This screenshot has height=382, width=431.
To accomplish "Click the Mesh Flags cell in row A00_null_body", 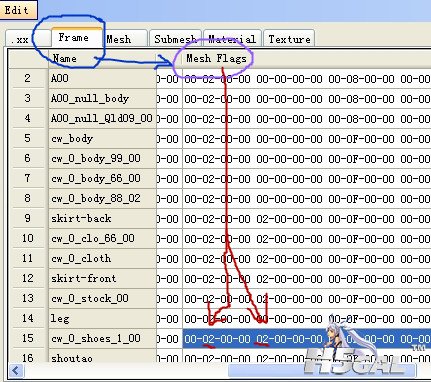I will [307, 98].
